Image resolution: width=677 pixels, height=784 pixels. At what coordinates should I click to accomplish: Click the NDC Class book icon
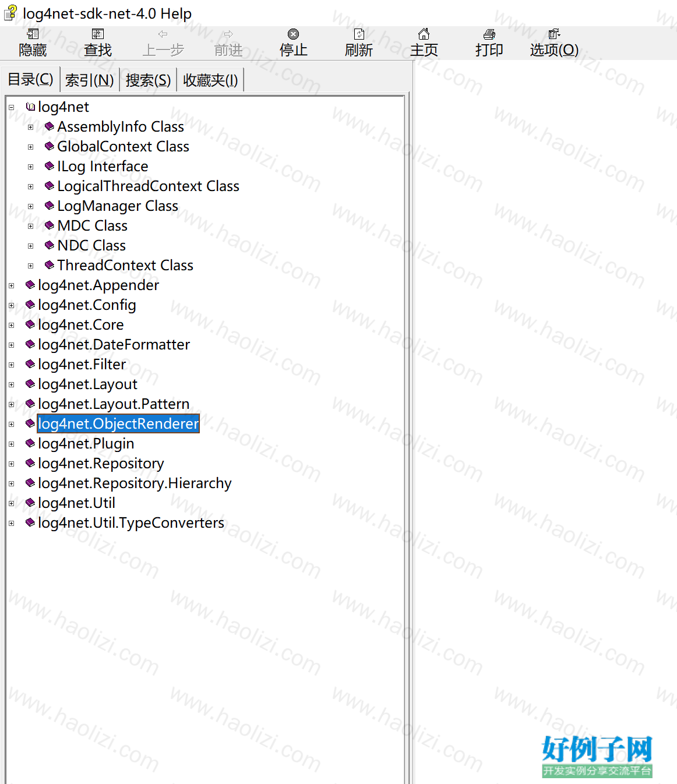click(50, 245)
